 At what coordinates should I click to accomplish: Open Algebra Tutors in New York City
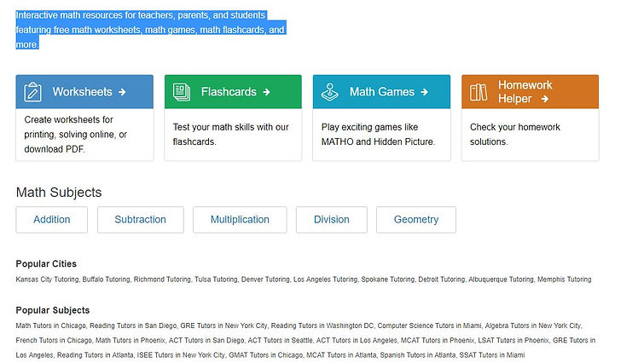coord(533,326)
